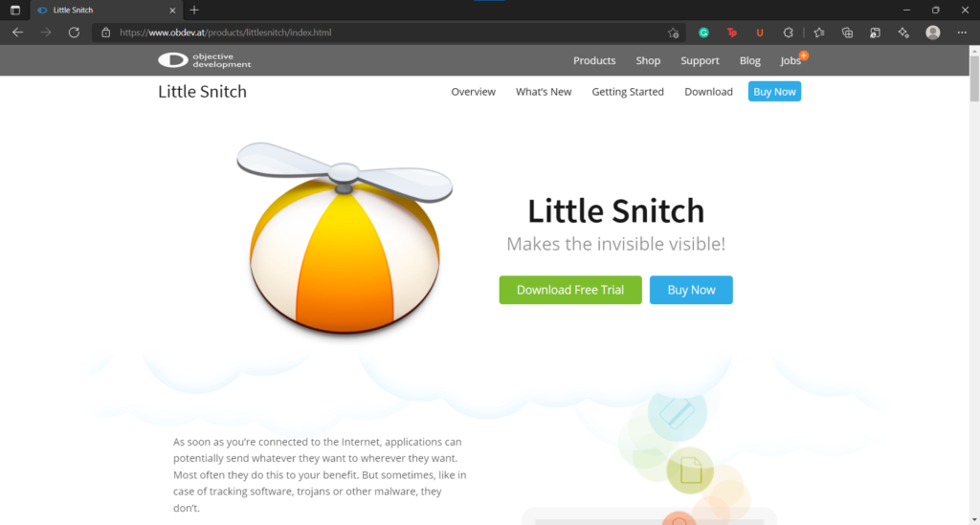Click the Objective Development logo
The height and width of the screenshot is (525, 980).
click(x=205, y=60)
